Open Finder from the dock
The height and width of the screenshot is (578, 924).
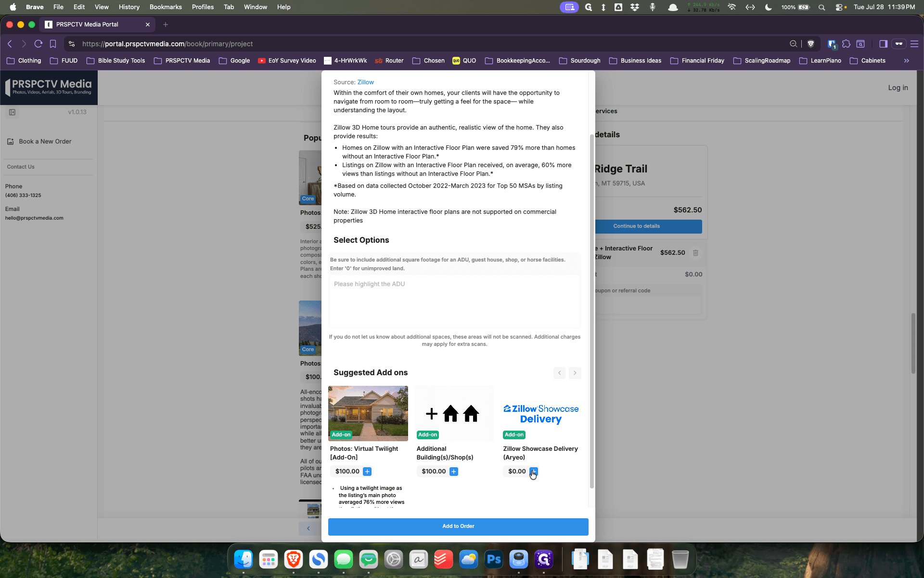pyautogui.click(x=244, y=559)
